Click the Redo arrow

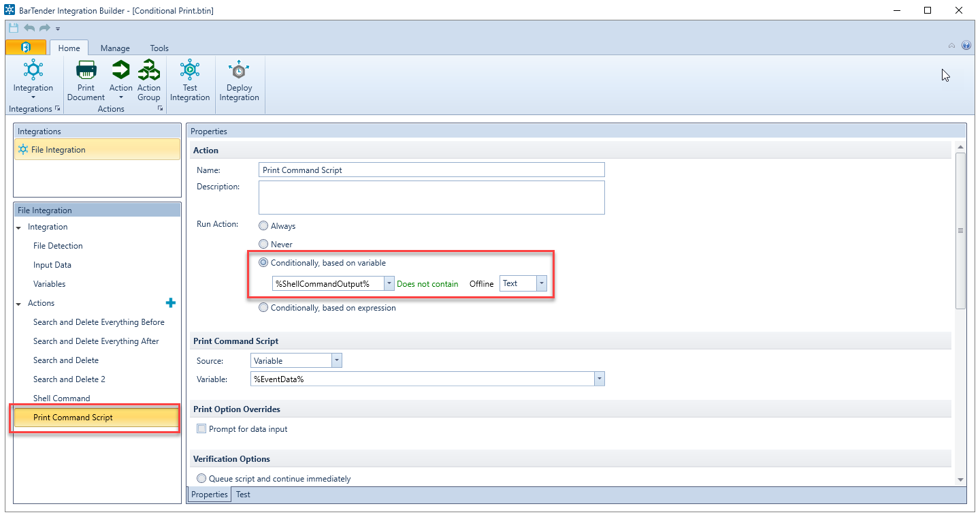pyautogui.click(x=44, y=28)
